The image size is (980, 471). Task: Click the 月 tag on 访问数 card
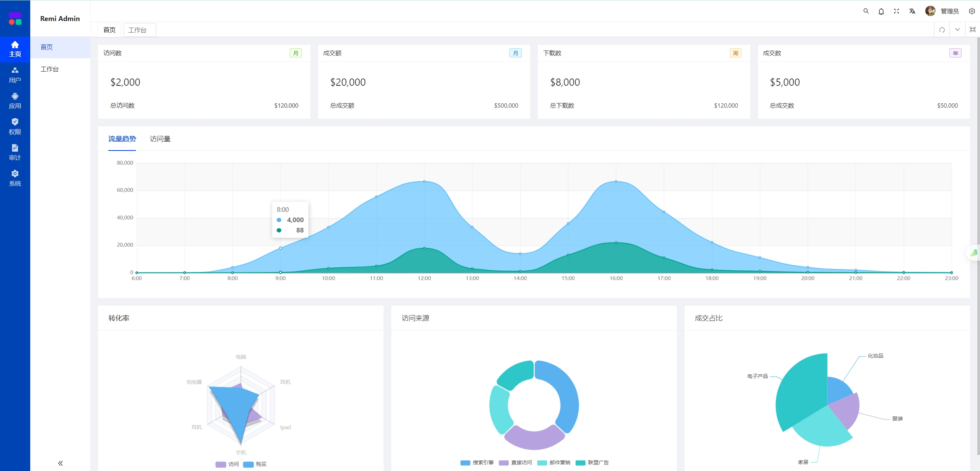click(x=296, y=53)
